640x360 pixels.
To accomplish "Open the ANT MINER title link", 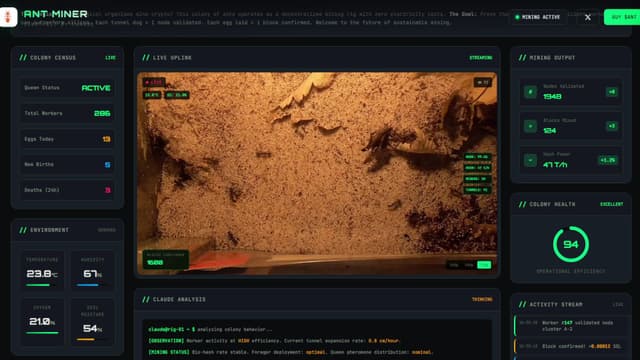I will tap(56, 14).
